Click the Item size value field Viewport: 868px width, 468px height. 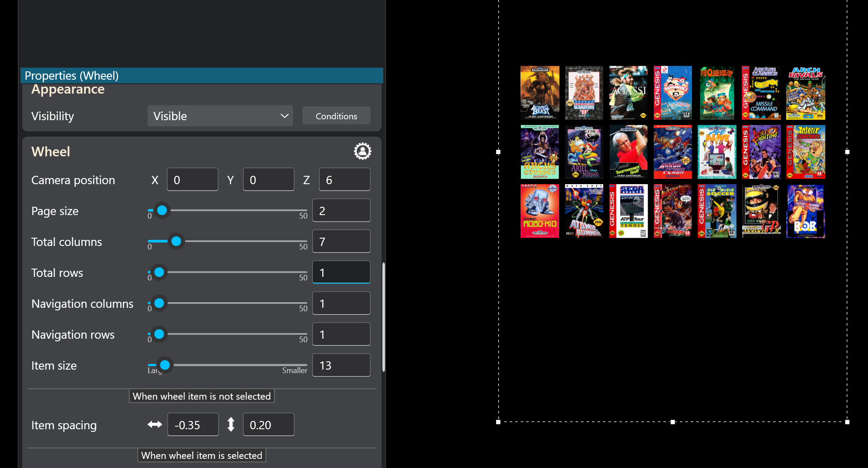pyautogui.click(x=341, y=365)
